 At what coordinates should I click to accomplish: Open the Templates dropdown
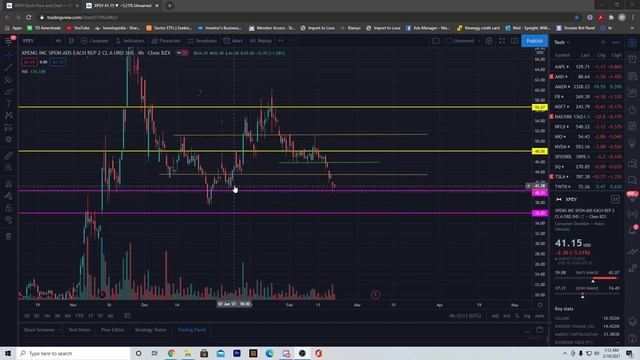coord(202,41)
